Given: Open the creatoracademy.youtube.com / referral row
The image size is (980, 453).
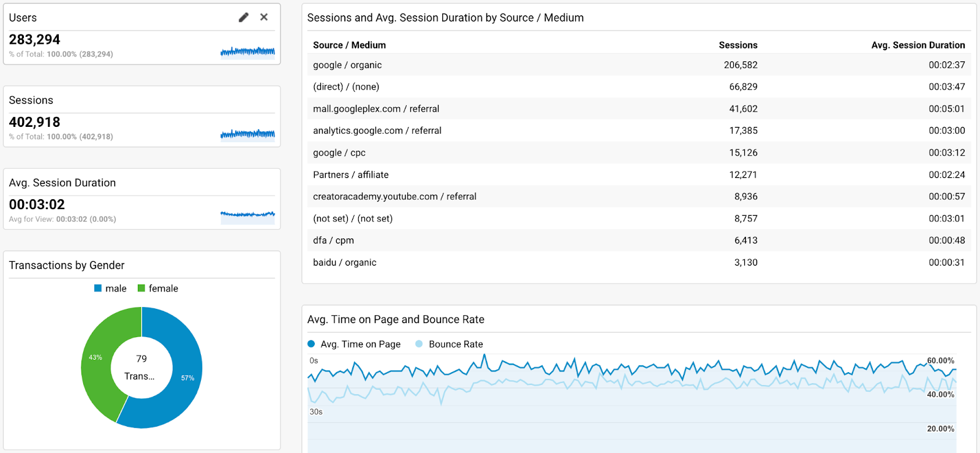Looking at the screenshot, I should pyautogui.click(x=394, y=196).
